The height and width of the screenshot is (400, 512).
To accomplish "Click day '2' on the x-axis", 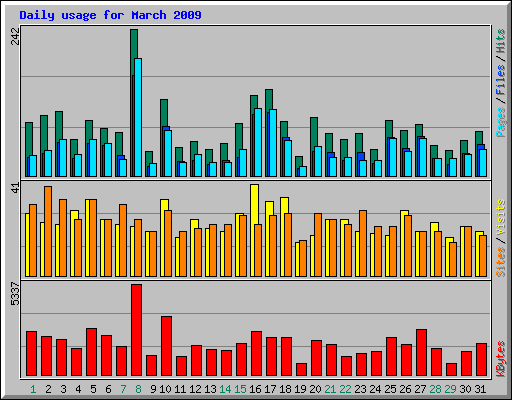I will 48,389.
